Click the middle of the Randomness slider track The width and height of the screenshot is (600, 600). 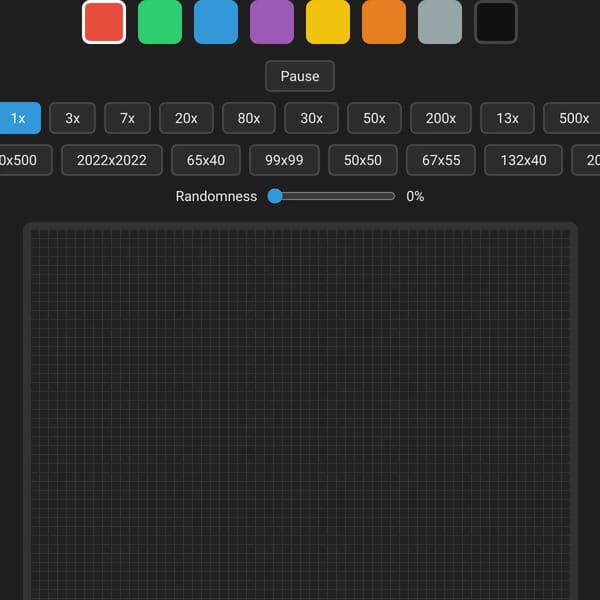point(331,196)
